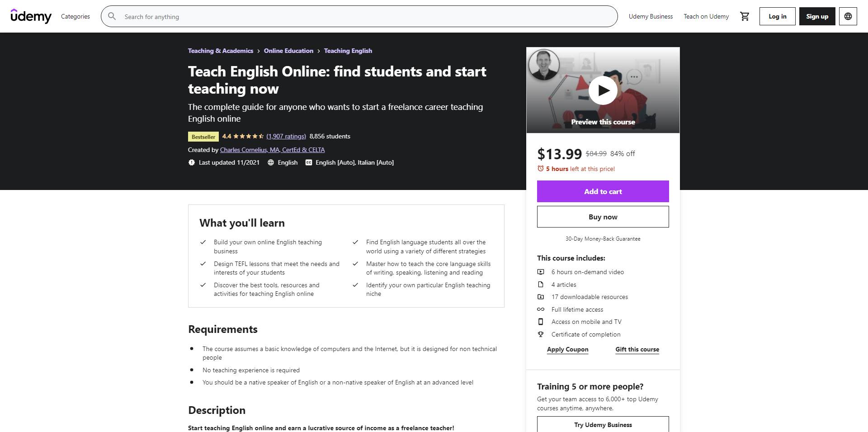868x432 pixels.
Task: Click the 6 hours on-demand video text
Action: click(587, 272)
